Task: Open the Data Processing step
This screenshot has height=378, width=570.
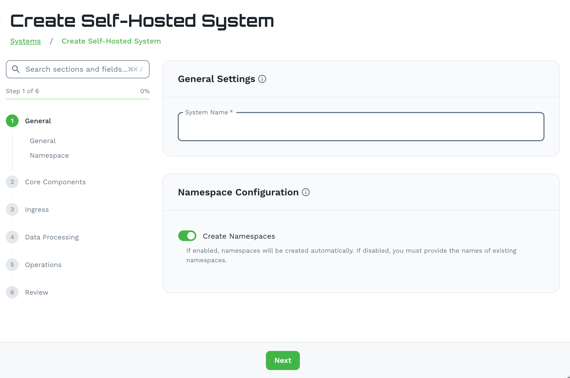Action: pyautogui.click(x=52, y=237)
